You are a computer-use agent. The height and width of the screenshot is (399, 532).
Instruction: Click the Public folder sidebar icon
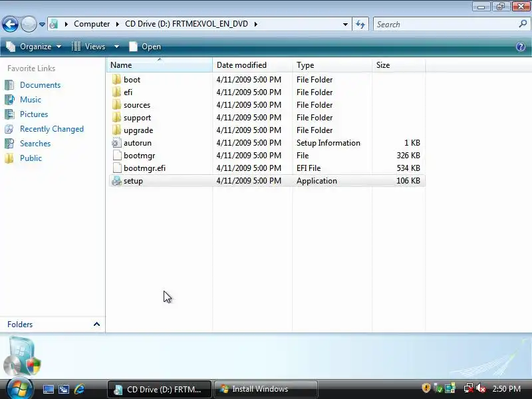(9, 158)
